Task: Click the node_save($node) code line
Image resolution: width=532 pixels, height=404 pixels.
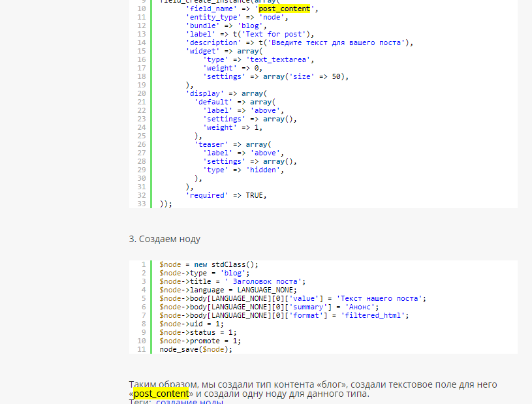Action: tap(196, 349)
